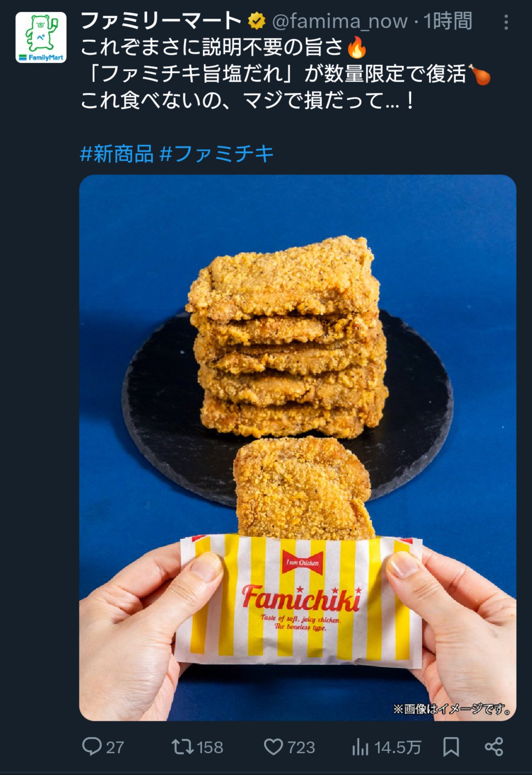Tap the ファミリーマート display name
Viewport: 532px width, 775px height.
[x=161, y=21]
